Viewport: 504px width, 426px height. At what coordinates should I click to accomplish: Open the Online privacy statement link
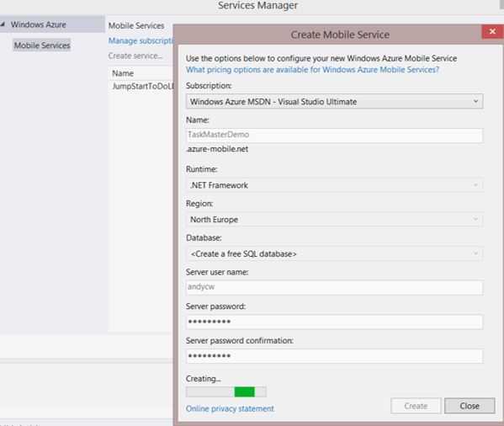(230, 408)
